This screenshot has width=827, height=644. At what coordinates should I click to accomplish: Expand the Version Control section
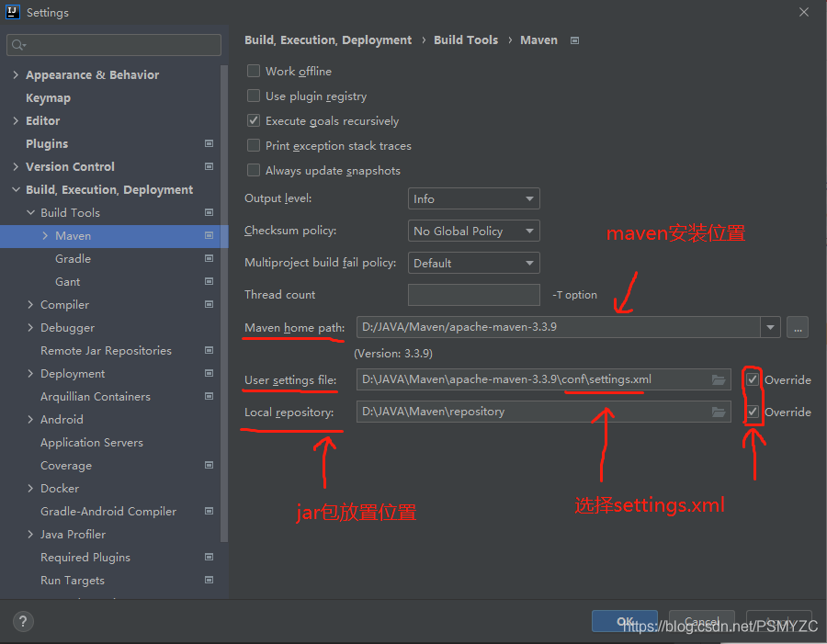pos(16,166)
